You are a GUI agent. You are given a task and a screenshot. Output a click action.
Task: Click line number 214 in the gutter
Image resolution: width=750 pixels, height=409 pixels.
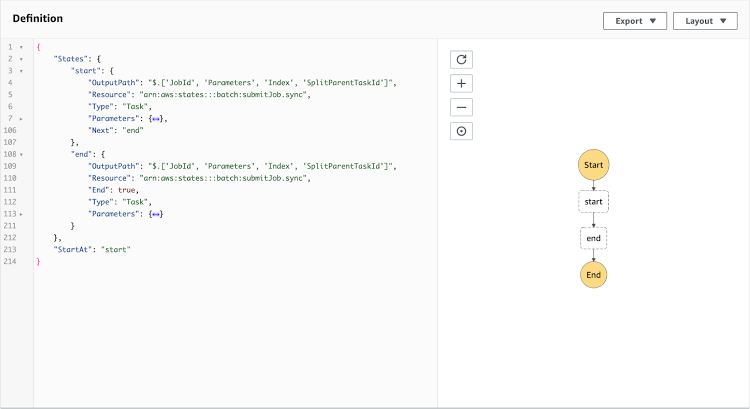tap(10, 262)
